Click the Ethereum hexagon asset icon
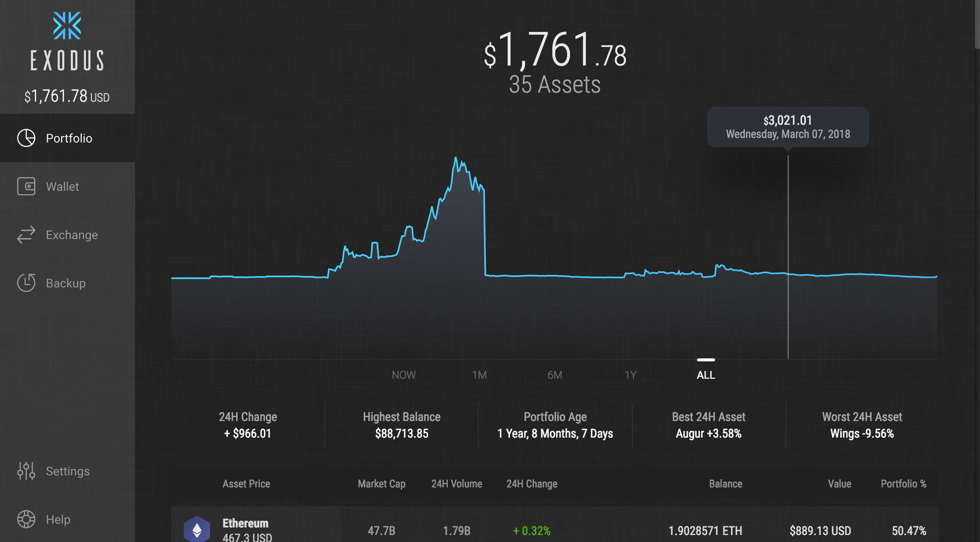The height and width of the screenshot is (542, 980). pyautogui.click(x=197, y=529)
